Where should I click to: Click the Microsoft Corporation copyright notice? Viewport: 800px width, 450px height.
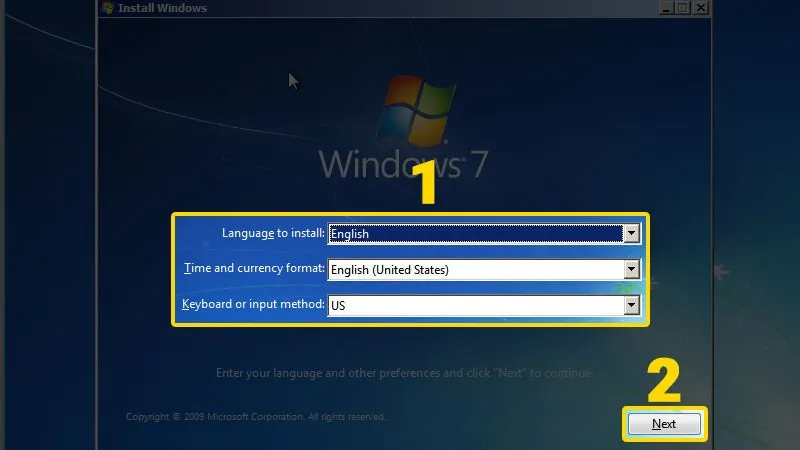pyautogui.click(x=255, y=417)
